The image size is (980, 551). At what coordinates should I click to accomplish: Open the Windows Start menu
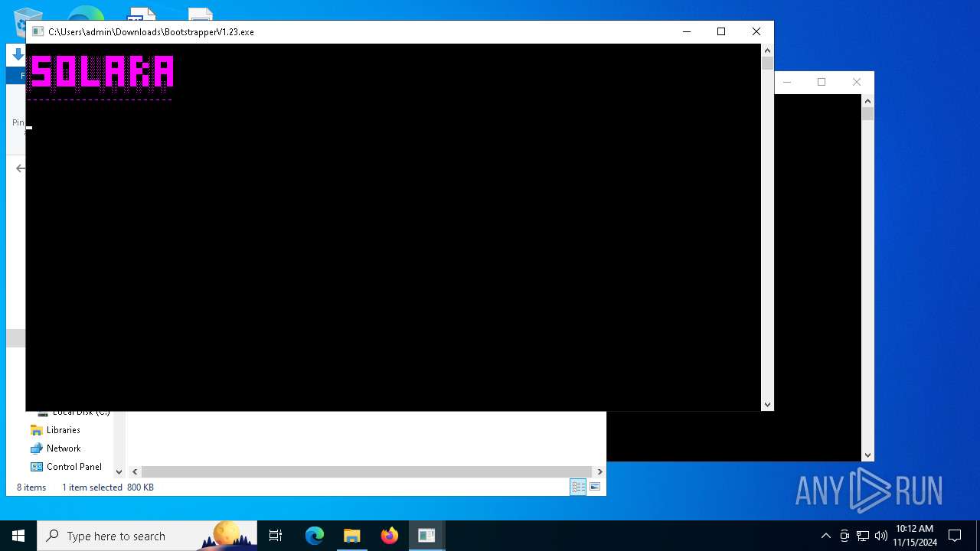tap(18, 536)
